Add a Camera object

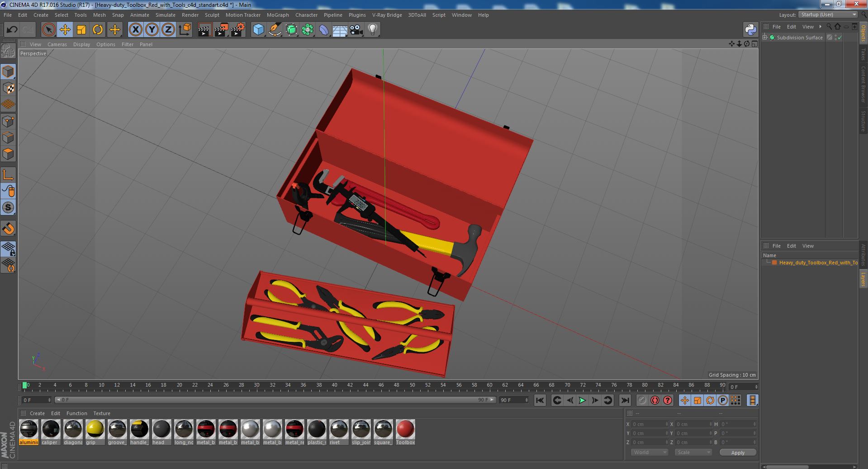pos(356,30)
